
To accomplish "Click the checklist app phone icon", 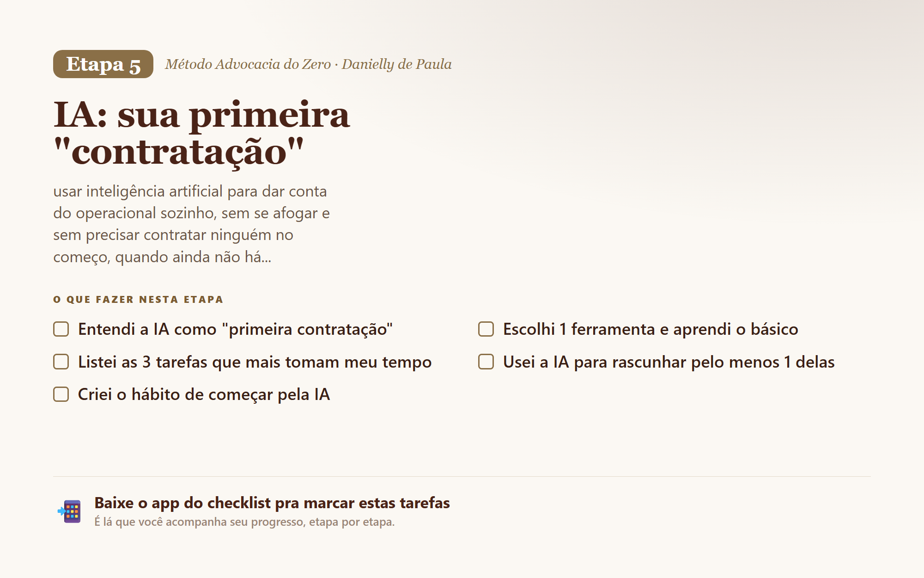I will pyautogui.click(x=69, y=511).
